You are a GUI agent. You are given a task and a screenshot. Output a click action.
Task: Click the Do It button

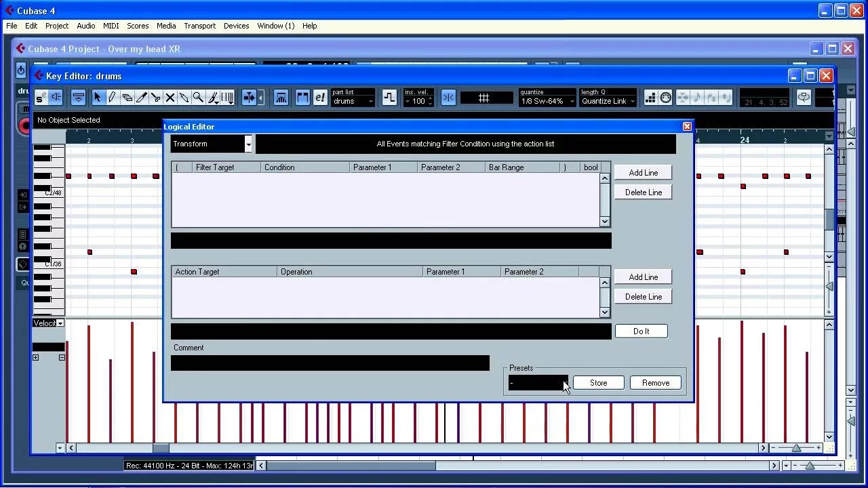[641, 331]
